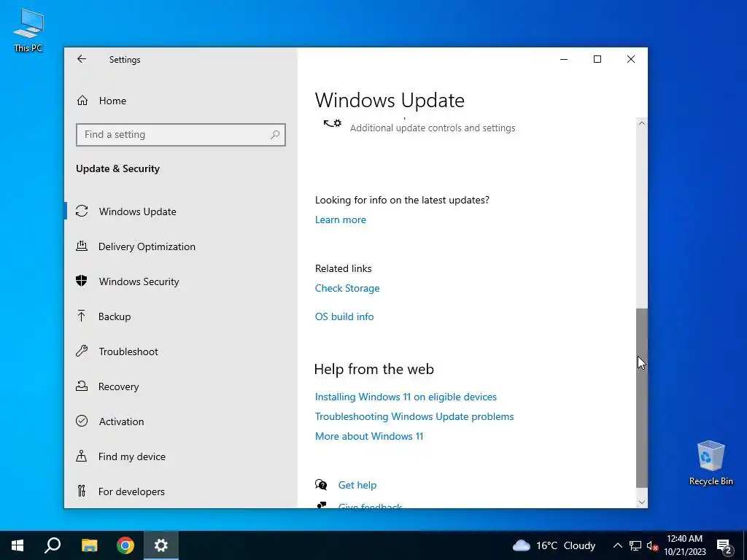
Task: Open Installing Windows 11 on eligible devices
Action: click(406, 397)
